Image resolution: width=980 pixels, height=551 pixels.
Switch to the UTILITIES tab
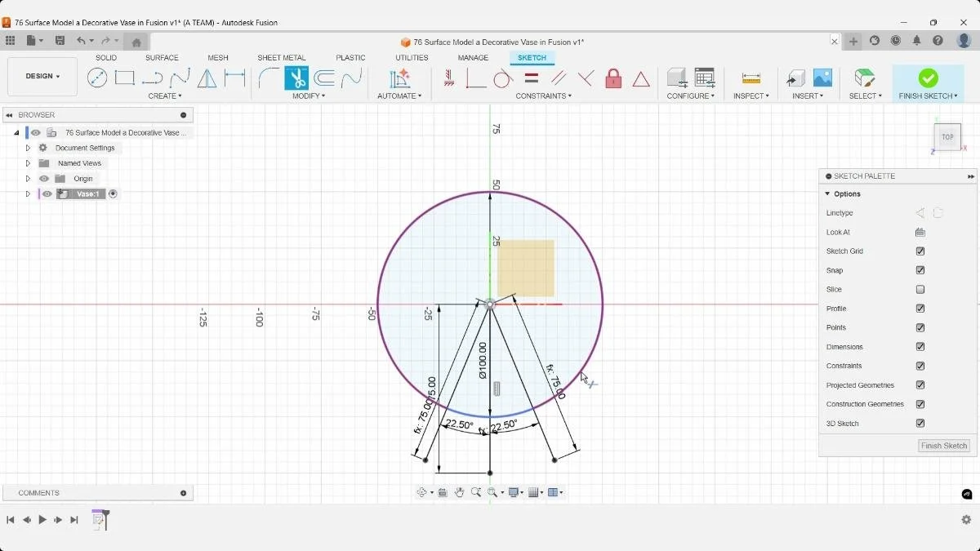click(x=412, y=58)
